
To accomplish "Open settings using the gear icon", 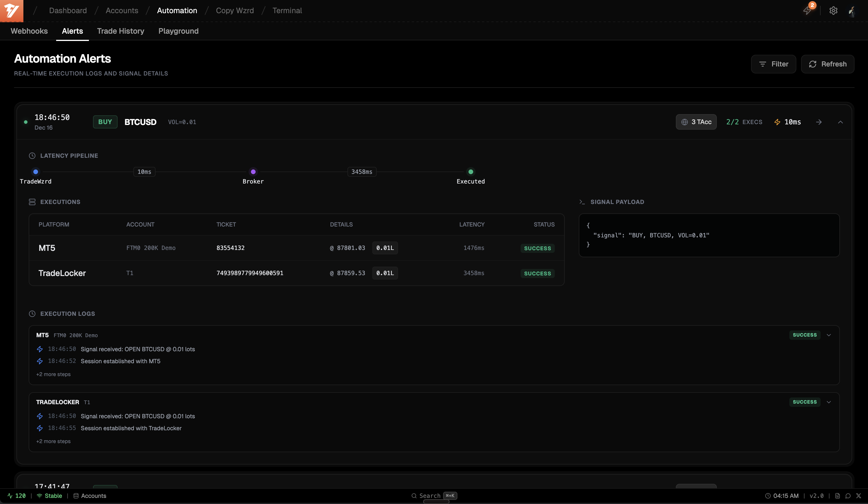I will (833, 11).
